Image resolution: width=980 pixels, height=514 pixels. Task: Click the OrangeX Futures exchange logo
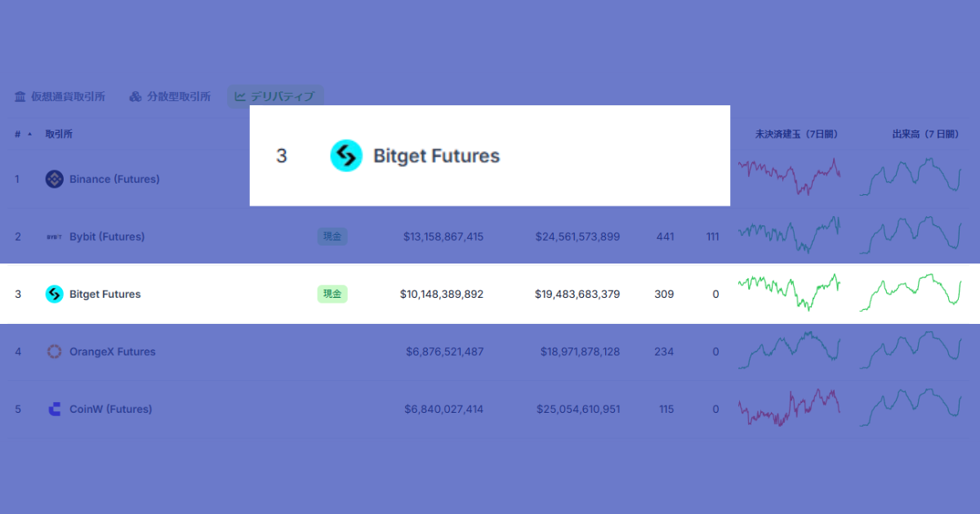54,351
